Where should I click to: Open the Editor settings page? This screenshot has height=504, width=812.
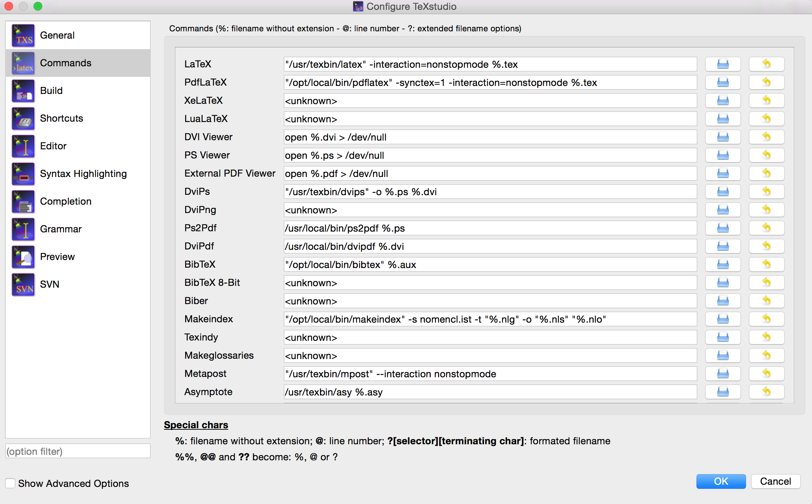78,146
